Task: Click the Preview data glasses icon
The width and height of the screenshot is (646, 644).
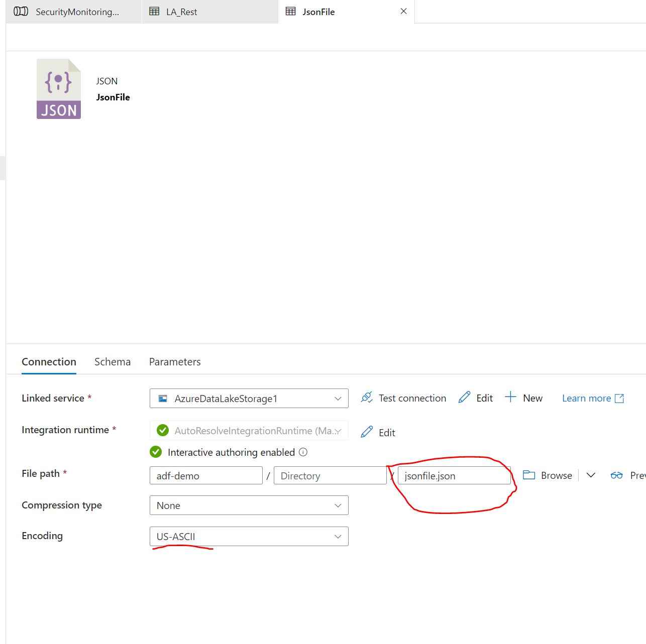Action: (x=616, y=475)
